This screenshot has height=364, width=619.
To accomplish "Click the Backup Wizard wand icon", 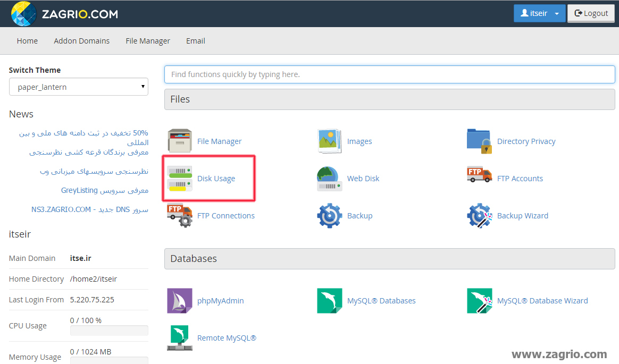I will pos(479,215).
